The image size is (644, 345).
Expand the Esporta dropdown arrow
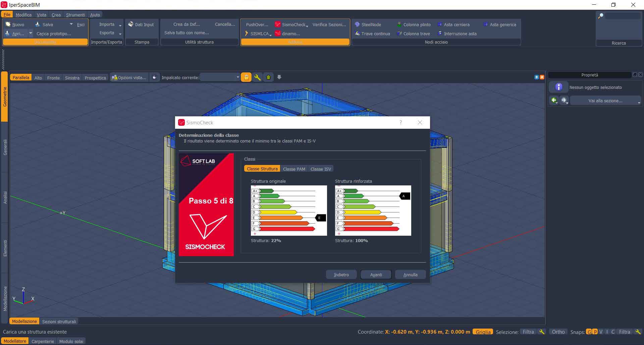[x=120, y=34]
